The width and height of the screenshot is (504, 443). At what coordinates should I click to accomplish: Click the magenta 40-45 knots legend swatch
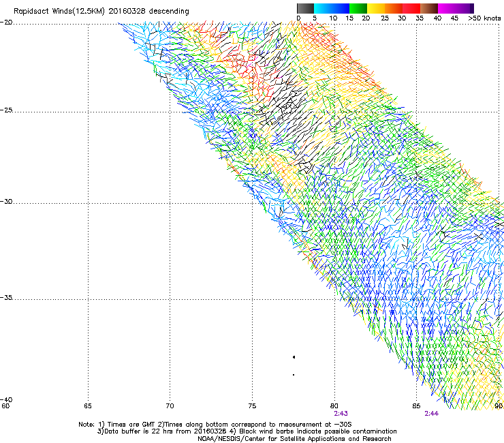pyautogui.click(x=447, y=8)
